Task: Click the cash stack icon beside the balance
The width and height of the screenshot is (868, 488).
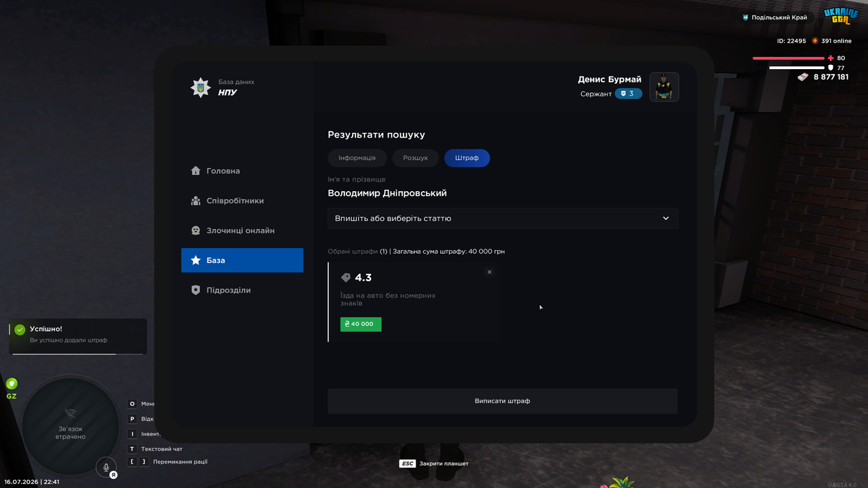Action: pyautogui.click(x=803, y=77)
